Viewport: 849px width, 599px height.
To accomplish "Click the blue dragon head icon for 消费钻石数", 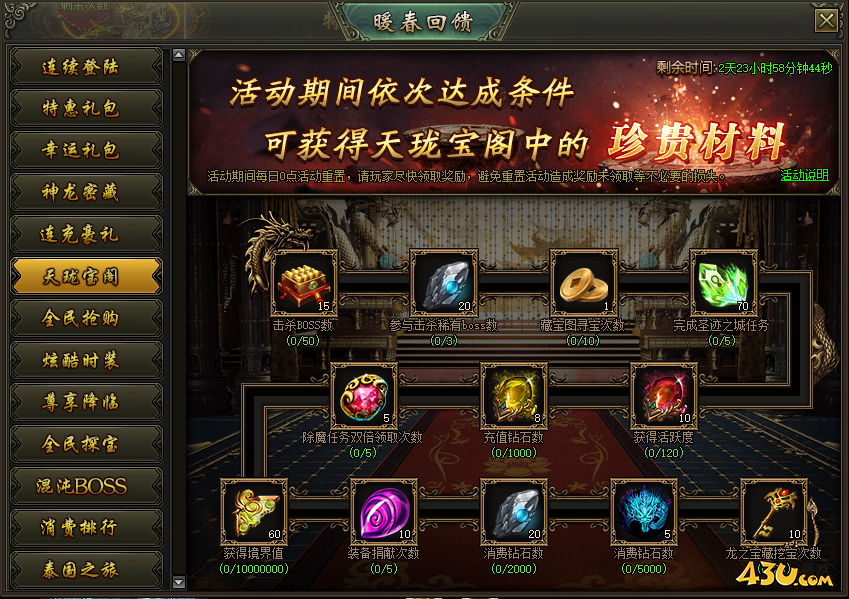I will (643, 512).
